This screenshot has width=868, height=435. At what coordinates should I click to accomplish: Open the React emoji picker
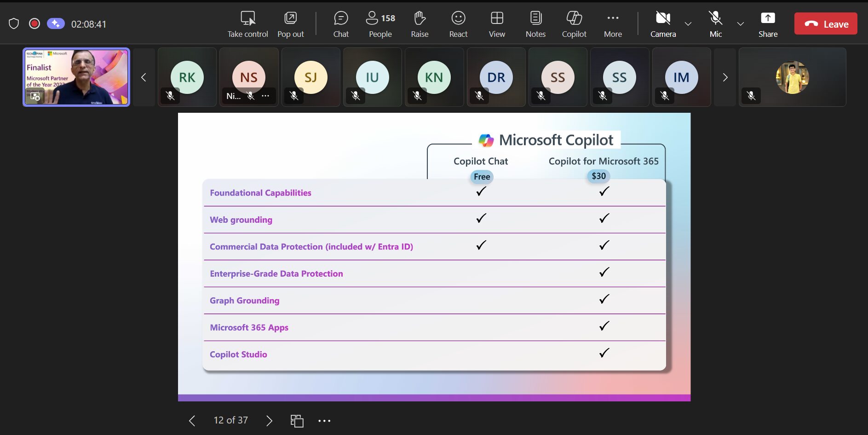pyautogui.click(x=458, y=24)
